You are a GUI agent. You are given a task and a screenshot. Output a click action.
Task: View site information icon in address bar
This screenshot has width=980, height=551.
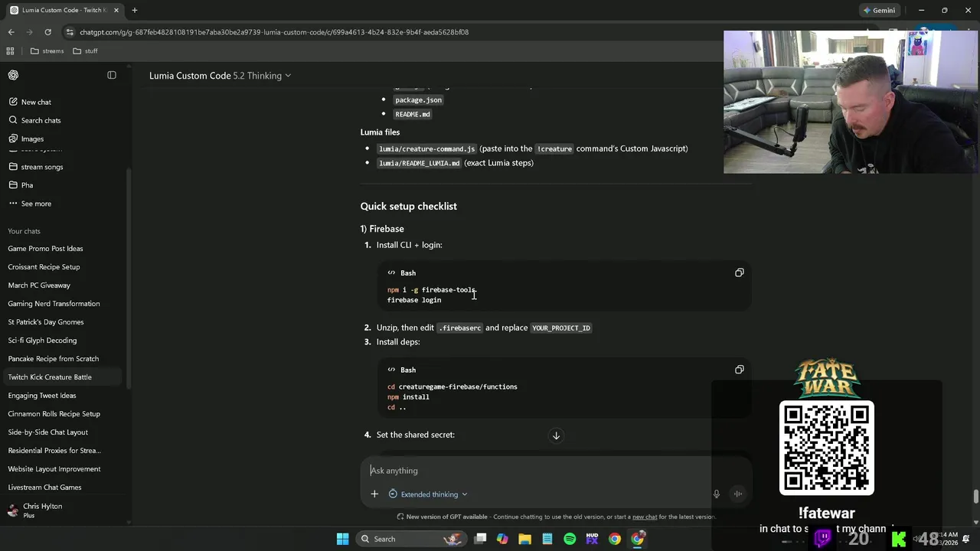coord(70,32)
